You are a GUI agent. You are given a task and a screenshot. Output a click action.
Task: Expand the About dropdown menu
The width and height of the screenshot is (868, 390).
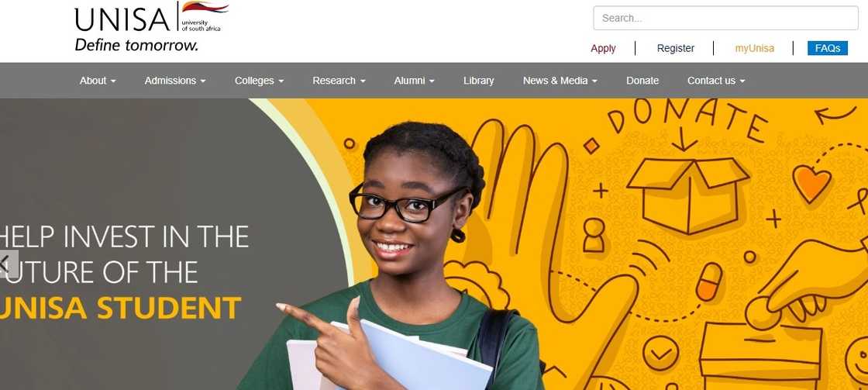click(x=98, y=81)
